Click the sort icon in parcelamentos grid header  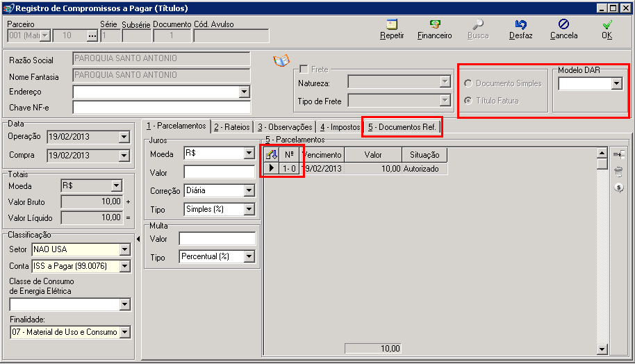(x=272, y=155)
